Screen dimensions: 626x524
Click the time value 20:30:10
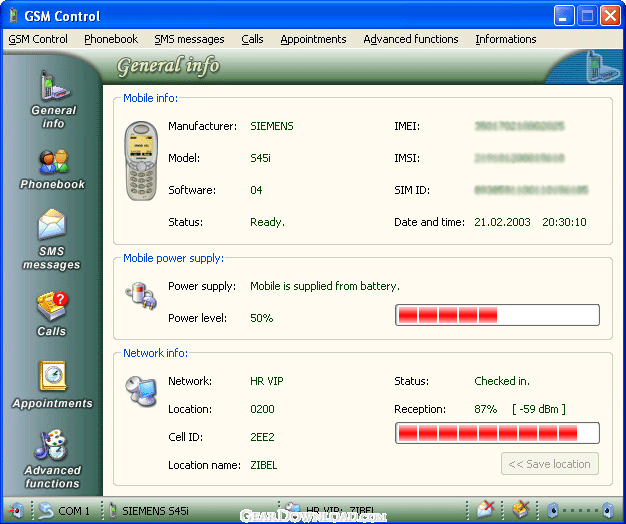click(564, 222)
